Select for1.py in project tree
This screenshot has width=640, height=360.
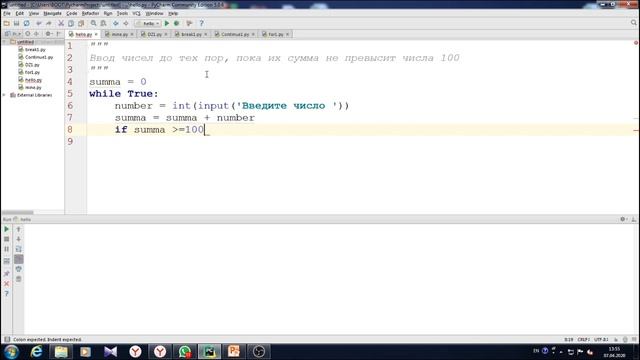[32, 72]
